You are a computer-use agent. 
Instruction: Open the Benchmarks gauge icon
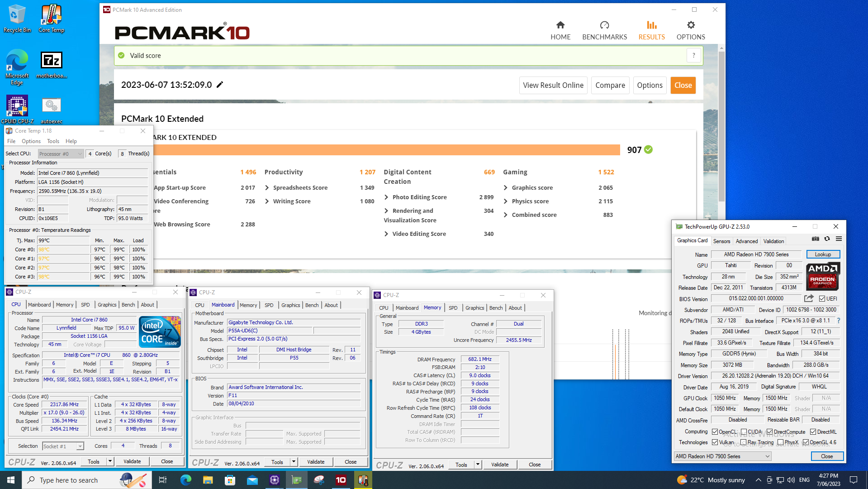[x=604, y=25]
